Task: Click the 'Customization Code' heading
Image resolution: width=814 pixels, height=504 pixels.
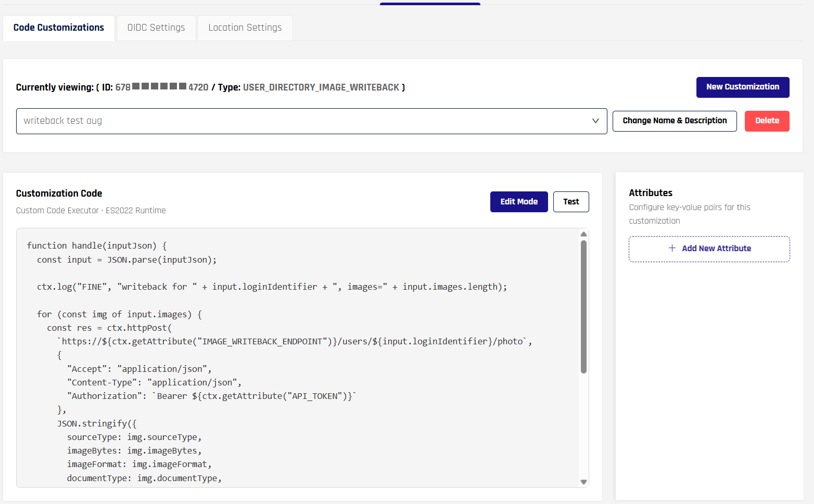Action: click(x=59, y=193)
